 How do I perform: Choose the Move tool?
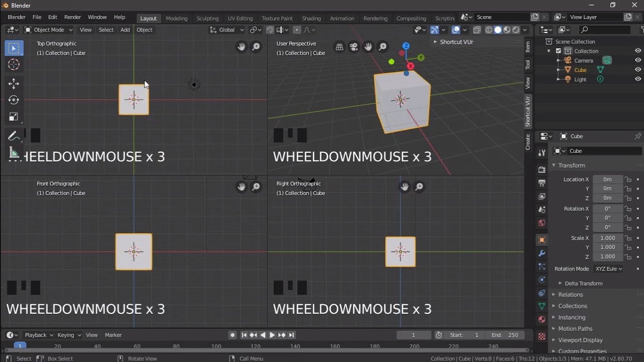pyautogui.click(x=14, y=83)
